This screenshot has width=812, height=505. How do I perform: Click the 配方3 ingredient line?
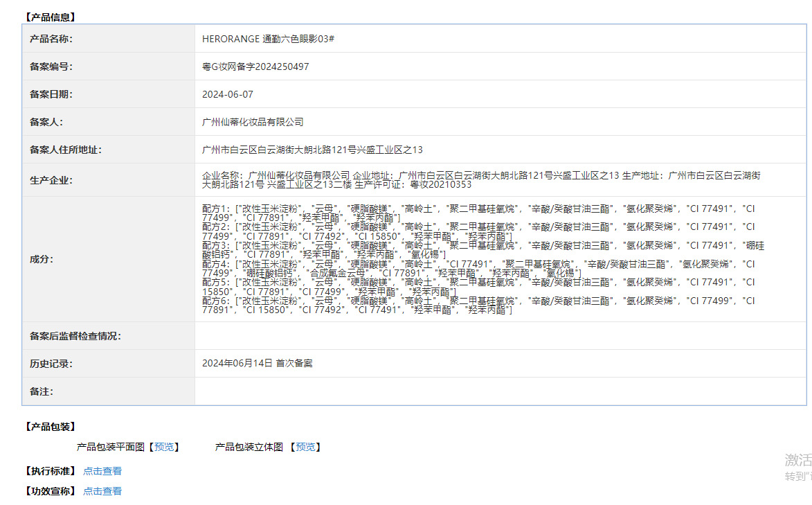[x=482, y=250]
